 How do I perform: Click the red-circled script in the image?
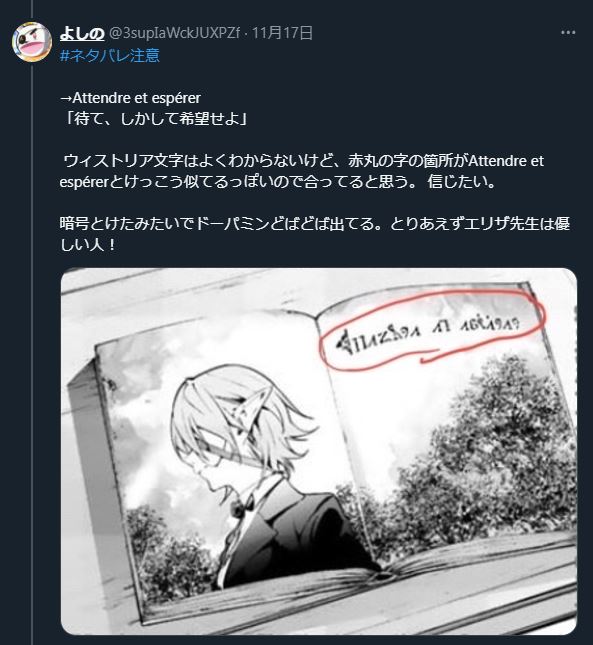coord(432,330)
